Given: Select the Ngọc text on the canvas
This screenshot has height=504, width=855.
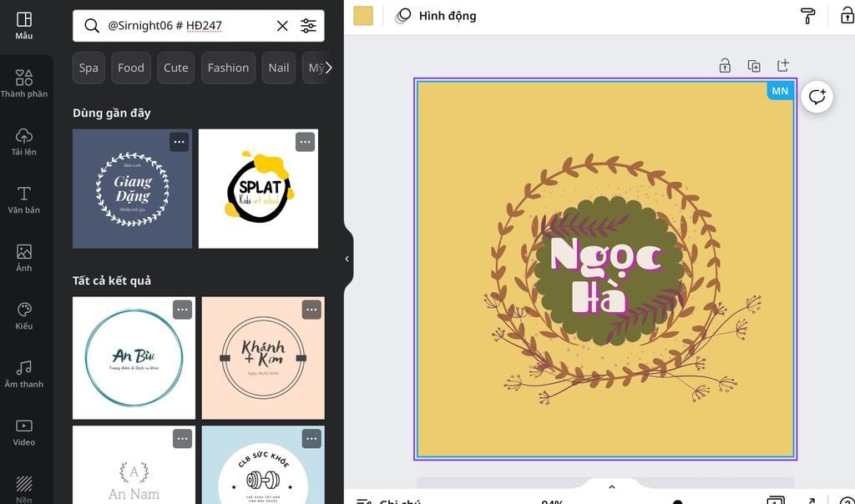Looking at the screenshot, I should [x=606, y=255].
